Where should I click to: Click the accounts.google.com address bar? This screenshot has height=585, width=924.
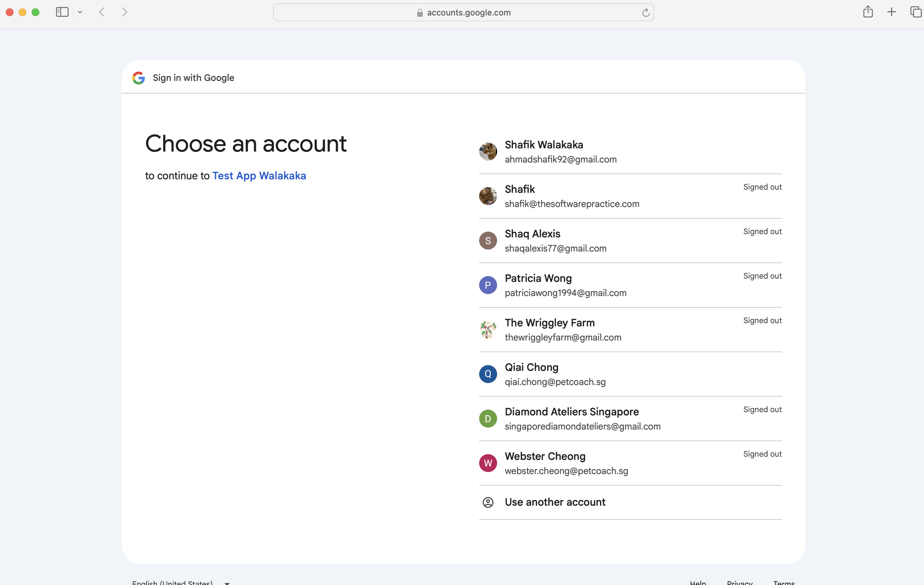click(x=463, y=12)
